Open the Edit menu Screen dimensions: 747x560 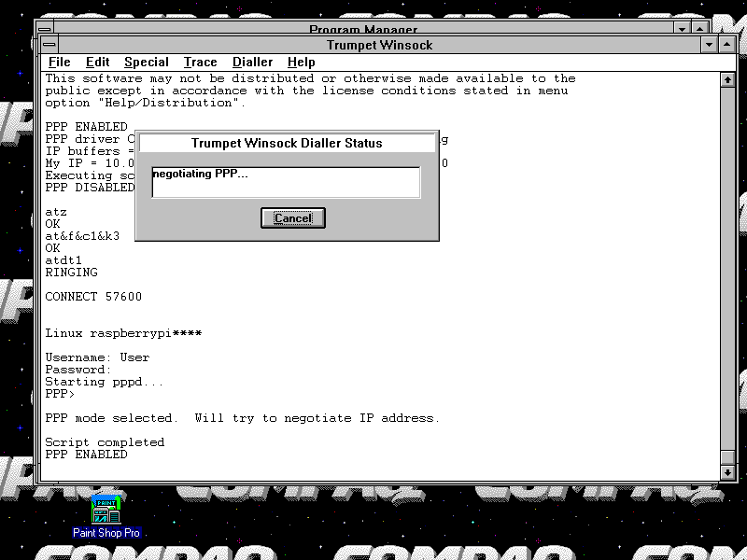pos(98,63)
